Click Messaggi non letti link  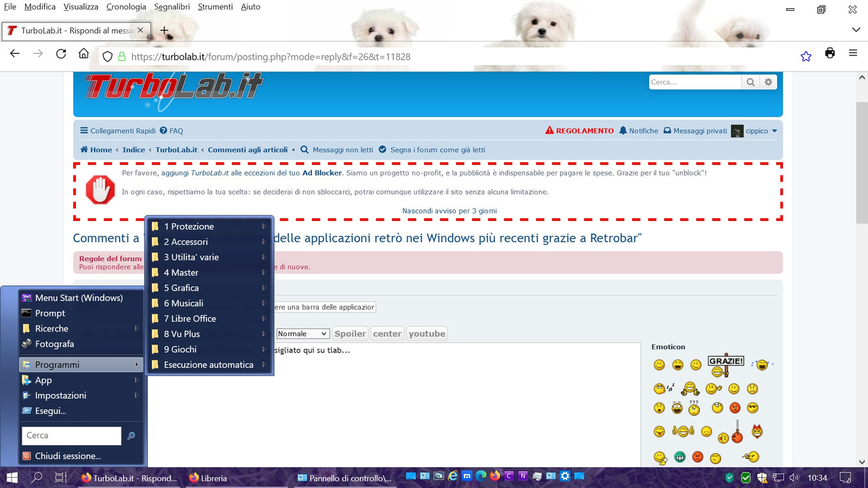coord(336,150)
